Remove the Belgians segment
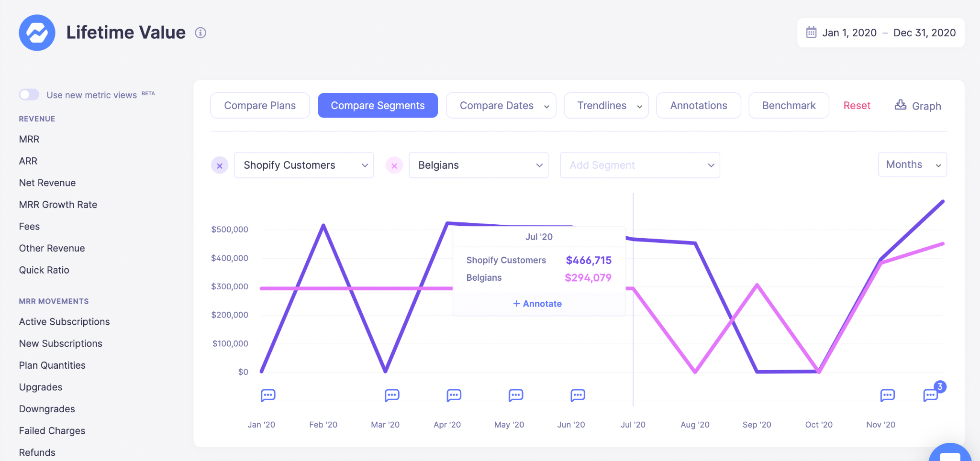Viewport: 980px width, 461px height. click(394, 165)
